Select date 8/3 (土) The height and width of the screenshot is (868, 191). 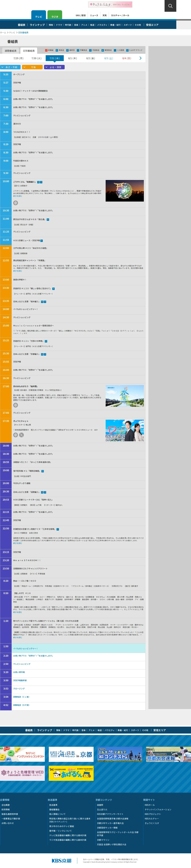109,58
